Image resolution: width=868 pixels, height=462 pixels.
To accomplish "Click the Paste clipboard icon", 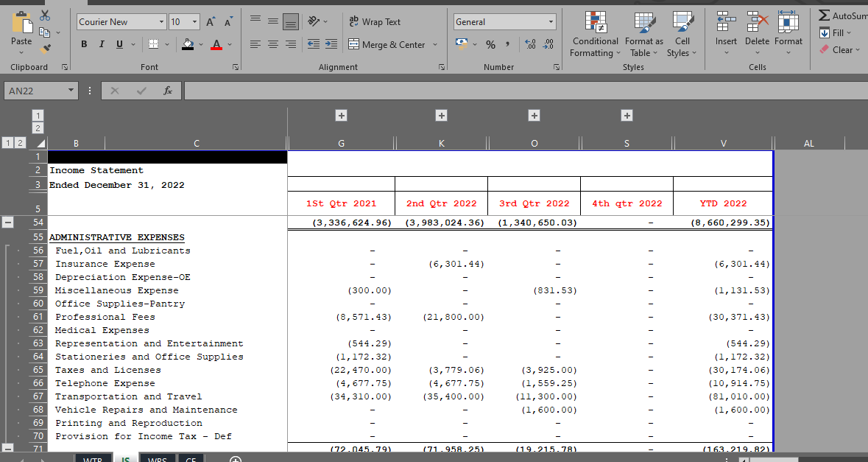I will point(21,24).
